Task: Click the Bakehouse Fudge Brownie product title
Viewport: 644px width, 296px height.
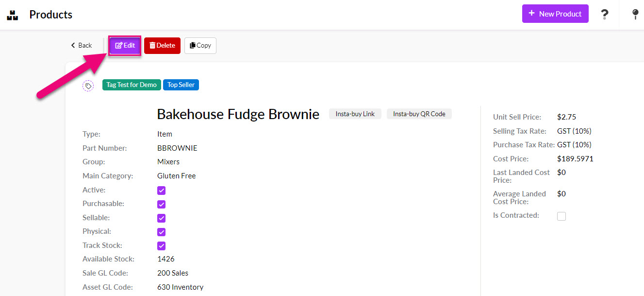Action: (x=238, y=114)
